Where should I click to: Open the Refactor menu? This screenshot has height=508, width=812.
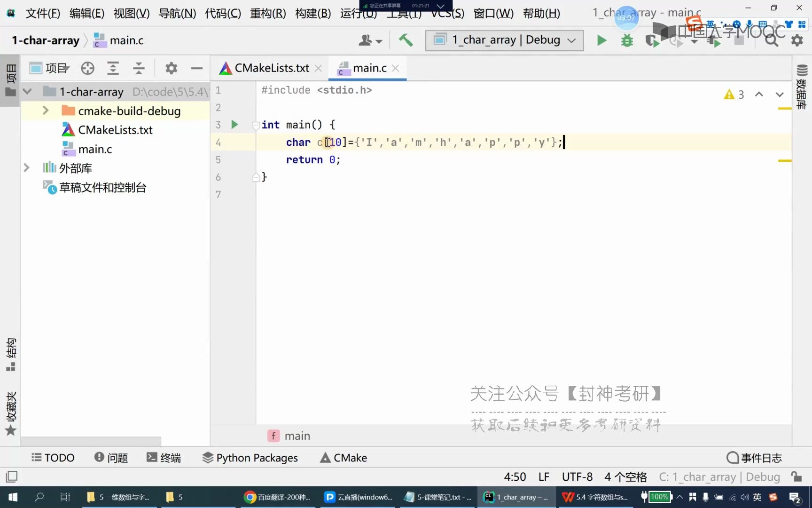[x=268, y=13]
